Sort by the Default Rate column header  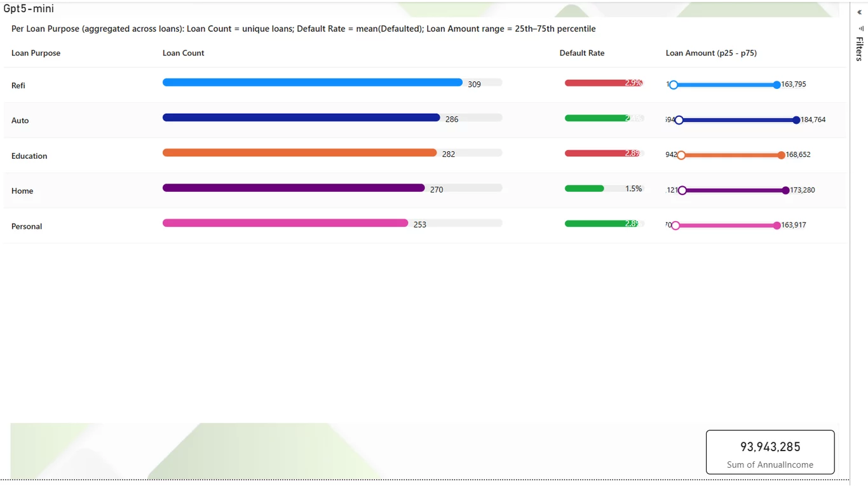[x=581, y=53]
